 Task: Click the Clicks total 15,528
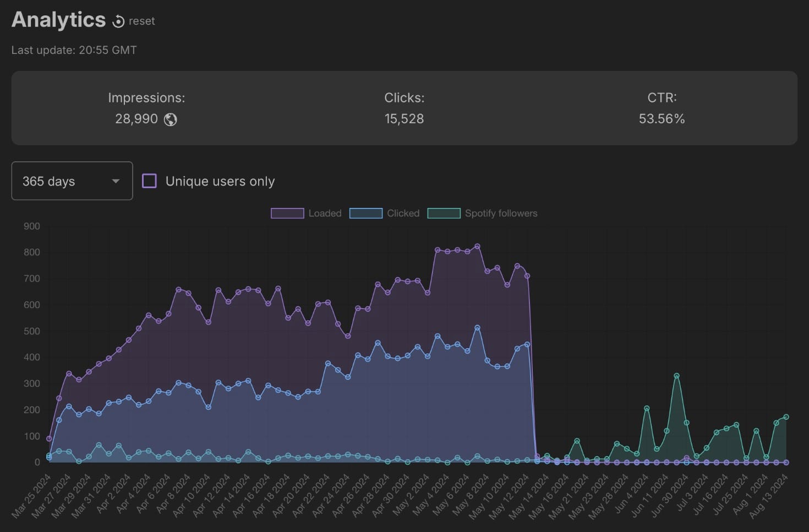(404, 119)
